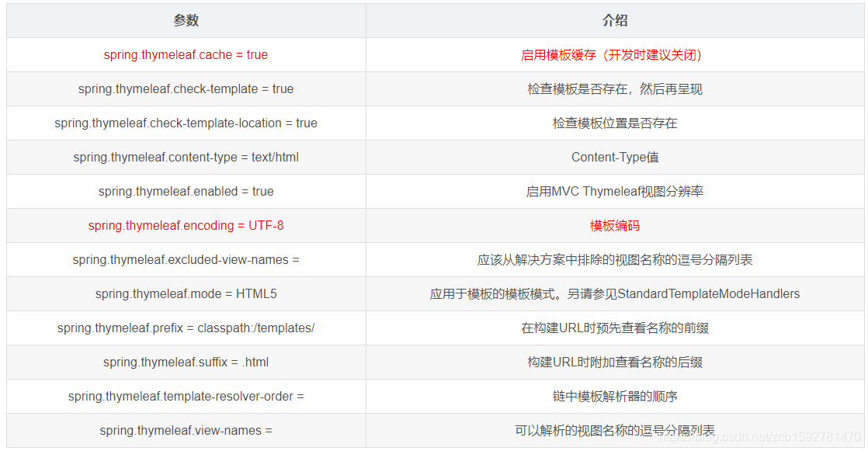868x451 pixels.
Task: Click the spring.thymeleaf.suffix = .html parameter
Action: click(186, 362)
